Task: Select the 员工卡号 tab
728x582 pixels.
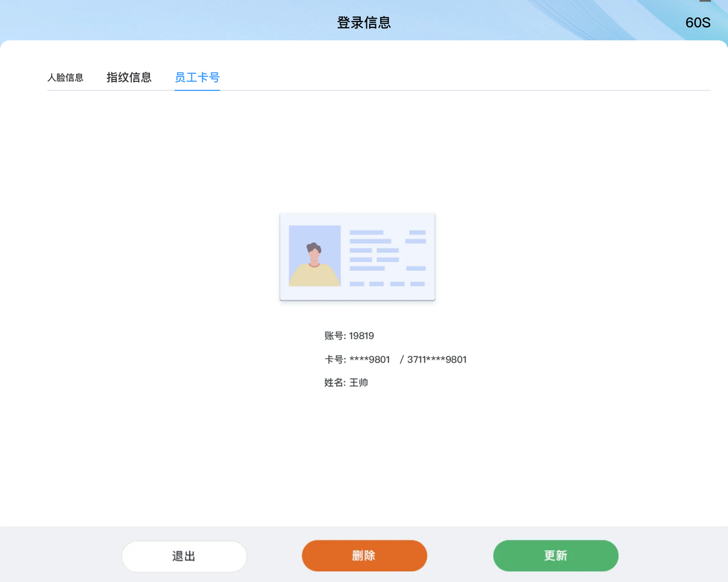Action: [x=197, y=77]
